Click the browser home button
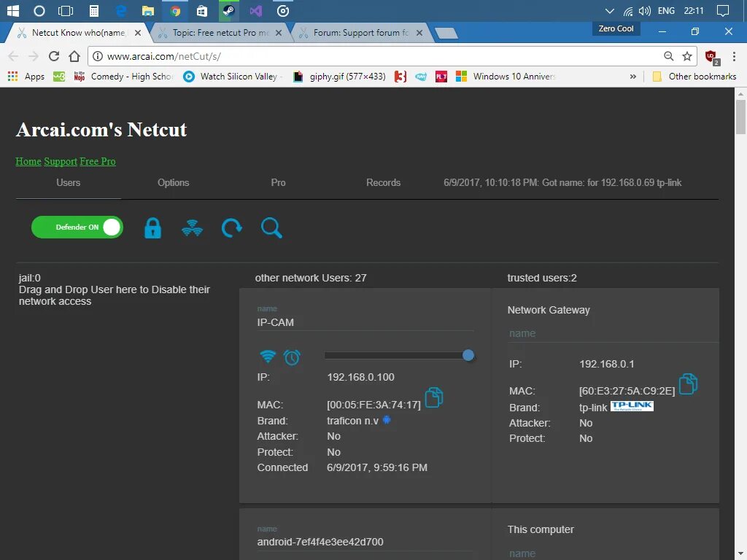This screenshot has width=747, height=560. click(x=74, y=56)
